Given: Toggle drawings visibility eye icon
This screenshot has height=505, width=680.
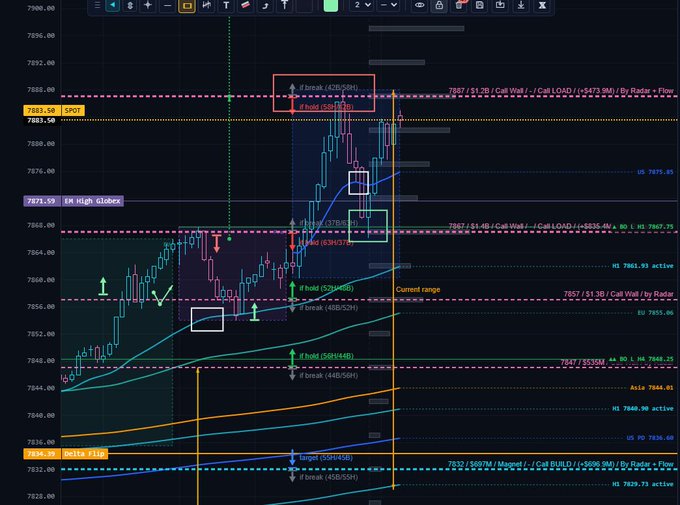Looking at the screenshot, I should pos(419,5).
